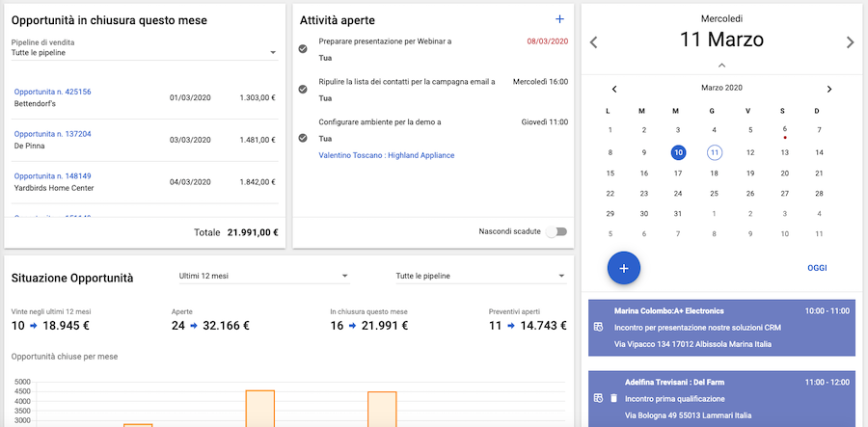868x427 pixels.
Task: Select day 31 in the calendar
Action: 678,214
